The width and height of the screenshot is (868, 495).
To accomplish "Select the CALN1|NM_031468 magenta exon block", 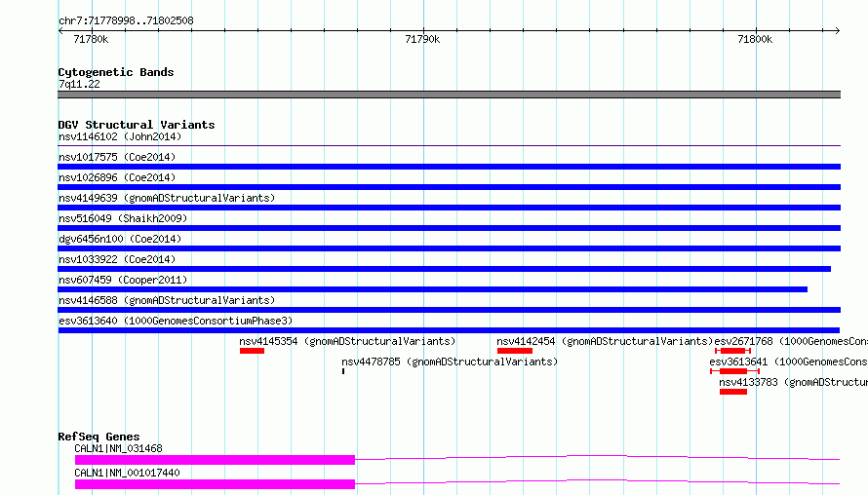I will click(x=215, y=460).
